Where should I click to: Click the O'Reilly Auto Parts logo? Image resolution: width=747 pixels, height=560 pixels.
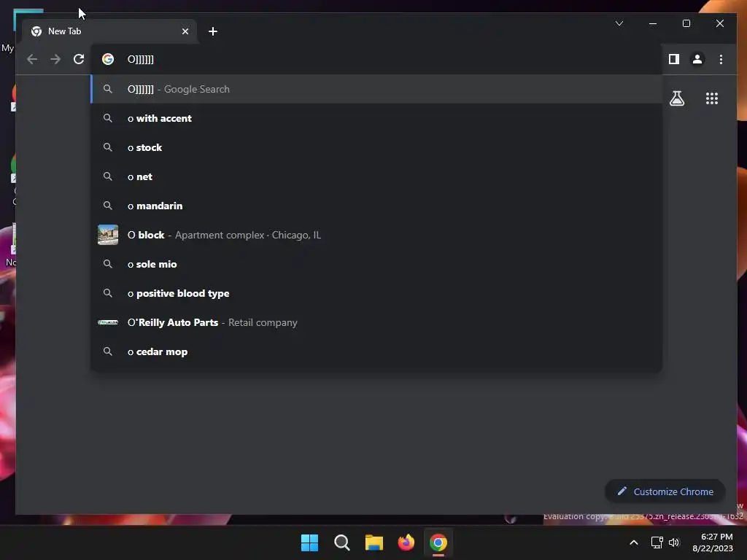click(x=108, y=322)
